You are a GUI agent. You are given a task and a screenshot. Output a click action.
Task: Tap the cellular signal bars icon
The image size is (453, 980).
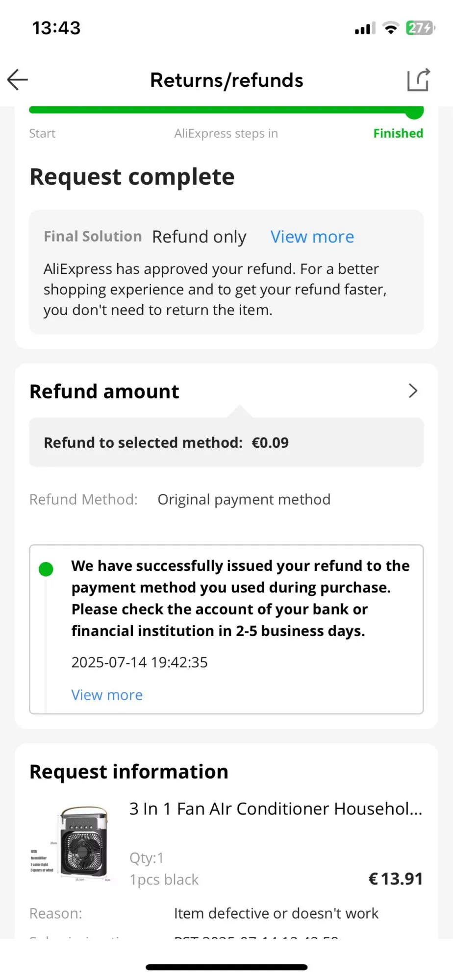coord(365,28)
